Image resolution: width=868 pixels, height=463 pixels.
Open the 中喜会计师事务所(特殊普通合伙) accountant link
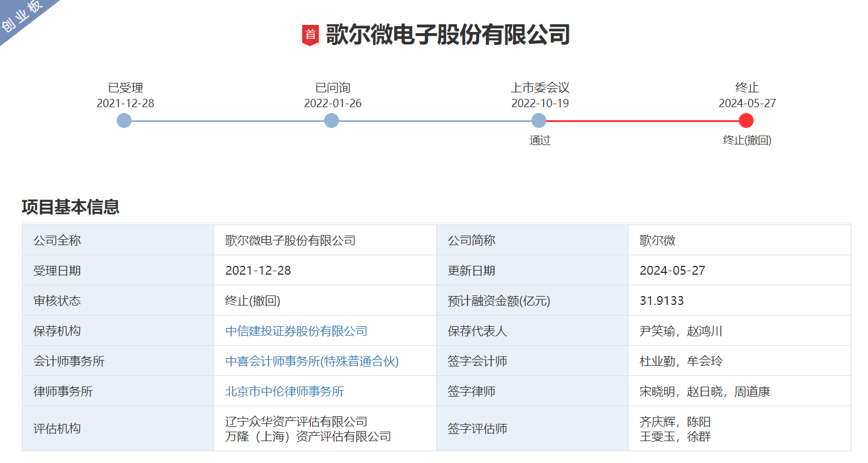[312, 361]
